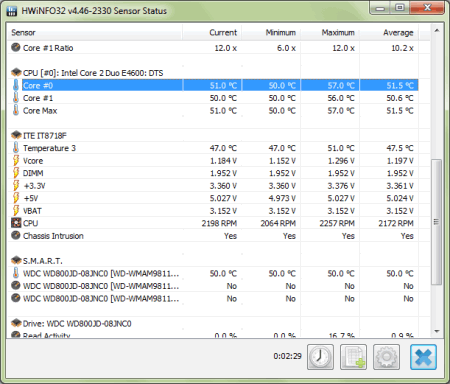Click lightning bolt icon beside +3.3V
The height and width of the screenshot is (384, 450).
16,185
